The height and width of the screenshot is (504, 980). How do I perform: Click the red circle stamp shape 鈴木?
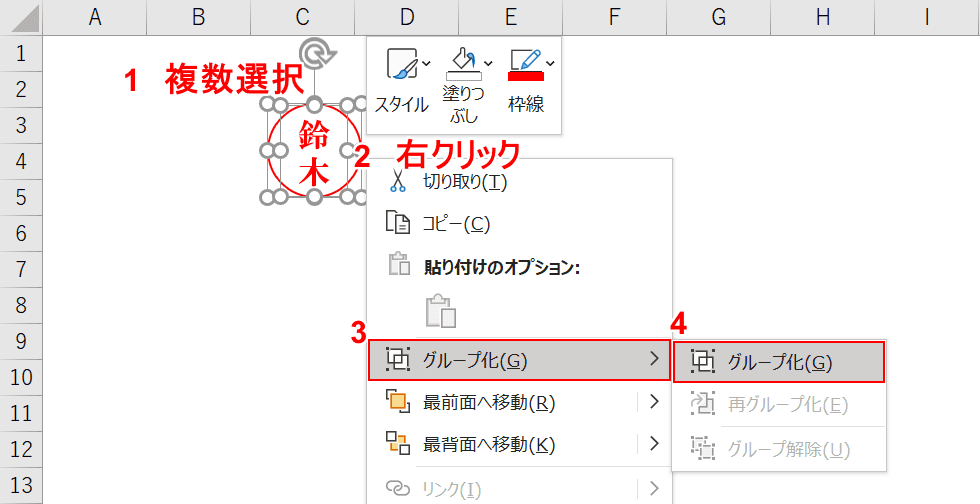[314, 151]
